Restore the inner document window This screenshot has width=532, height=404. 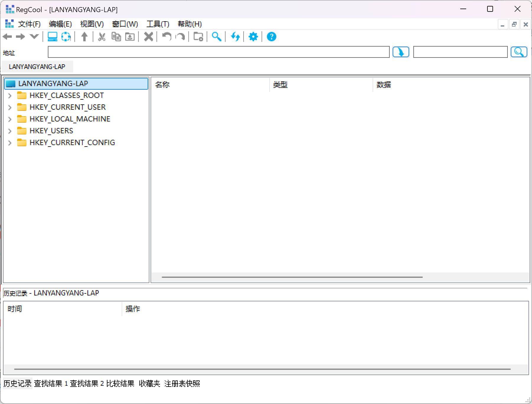(514, 24)
